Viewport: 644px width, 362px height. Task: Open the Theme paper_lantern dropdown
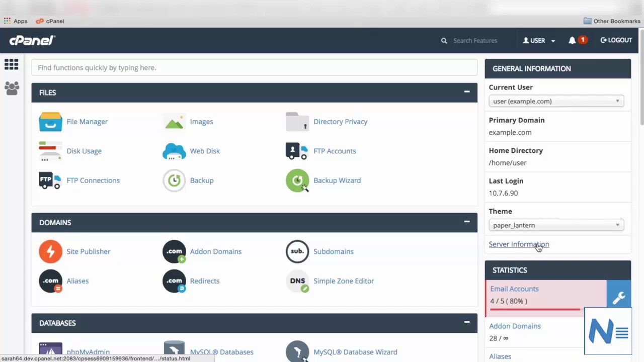556,225
